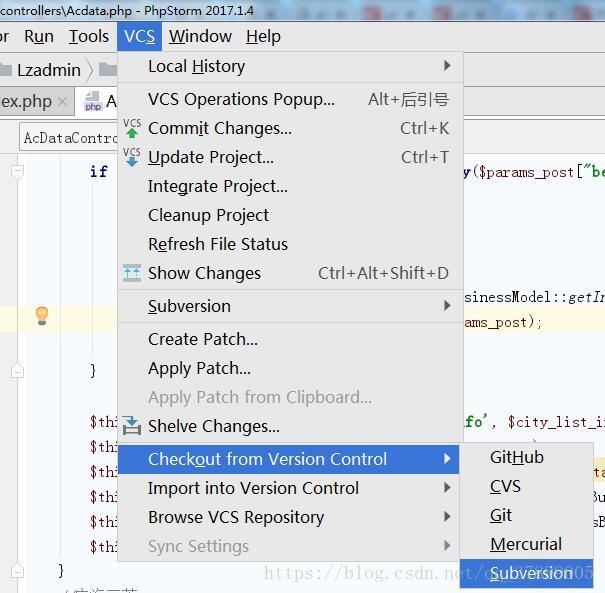The height and width of the screenshot is (593, 605).
Task: Open VCS Operations Popup
Action: (290, 100)
